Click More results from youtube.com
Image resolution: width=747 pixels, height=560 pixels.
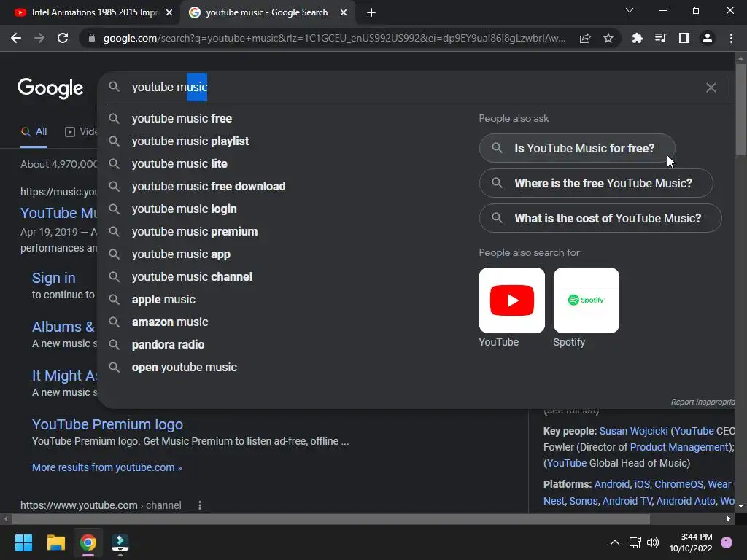click(107, 467)
